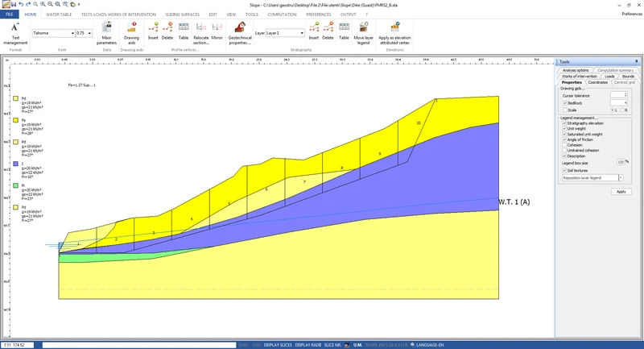
Task: Enable the Scale checkbox
Action: click(565, 110)
